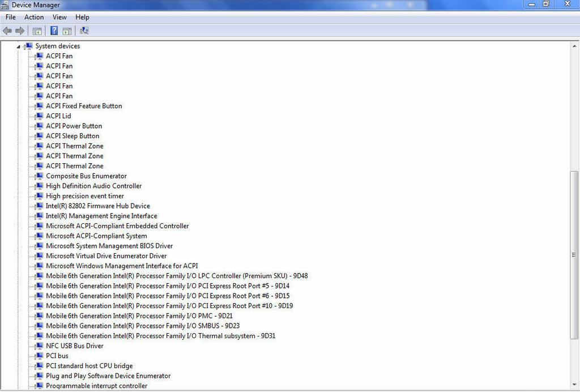Viewport: 580px width, 392px height.
Task: Click the Back arrow toolbar icon
Action: point(7,31)
